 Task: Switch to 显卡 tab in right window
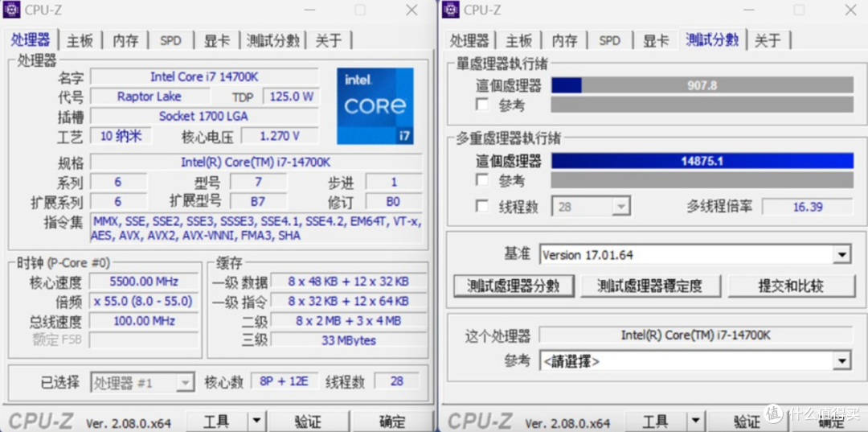[656, 40]
